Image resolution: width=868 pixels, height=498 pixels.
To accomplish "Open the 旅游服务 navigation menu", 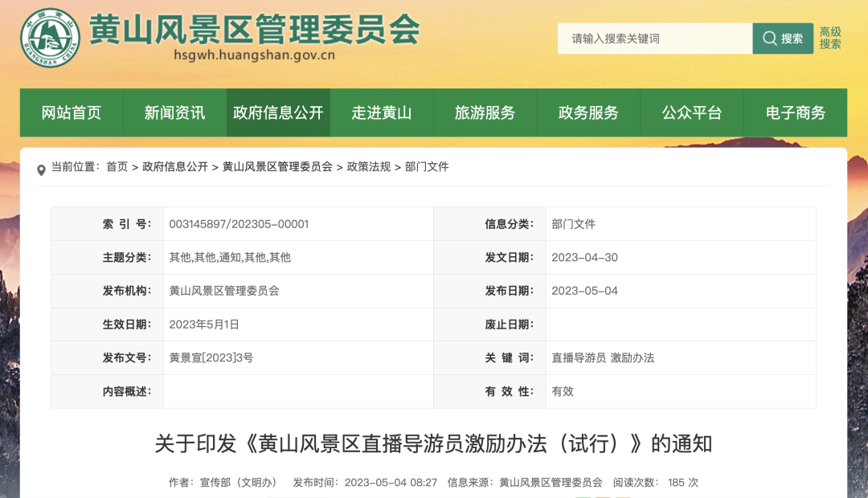I will coord(485,112).
